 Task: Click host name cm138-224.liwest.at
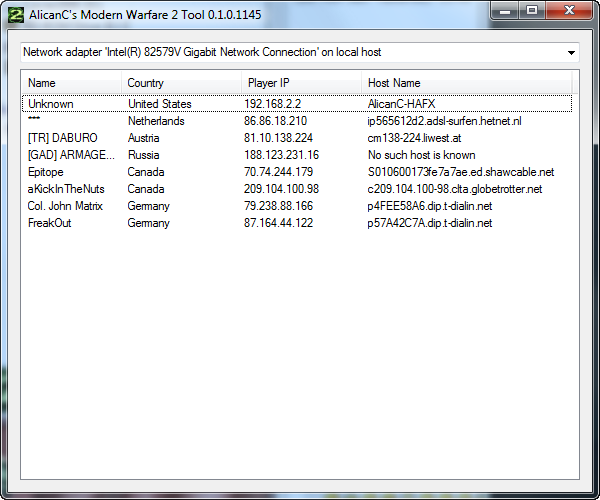tap(423, 138)
